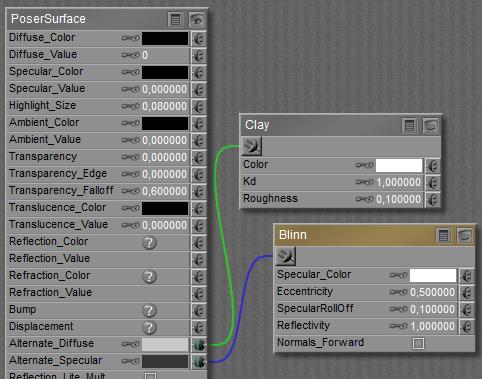Edit the Reflectivity value 1,000000
Viewport: 482px width, 379px height.
tap(433, 327)
